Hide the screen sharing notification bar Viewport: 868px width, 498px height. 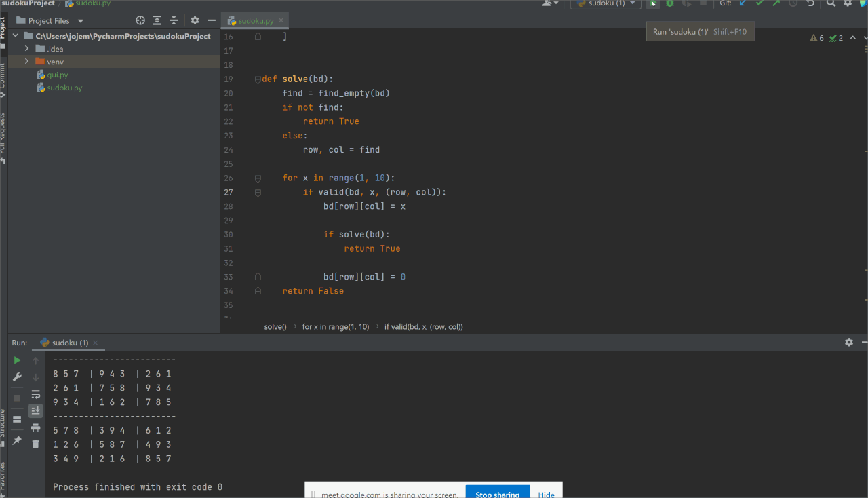pyautogui.click(x=546, y=495)
